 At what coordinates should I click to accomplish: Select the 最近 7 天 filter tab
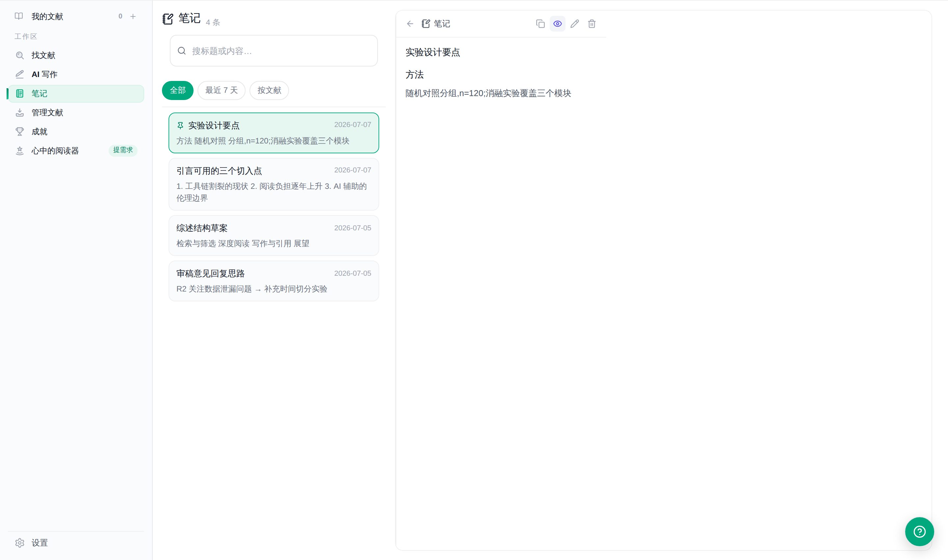click(x=221, y=90)
